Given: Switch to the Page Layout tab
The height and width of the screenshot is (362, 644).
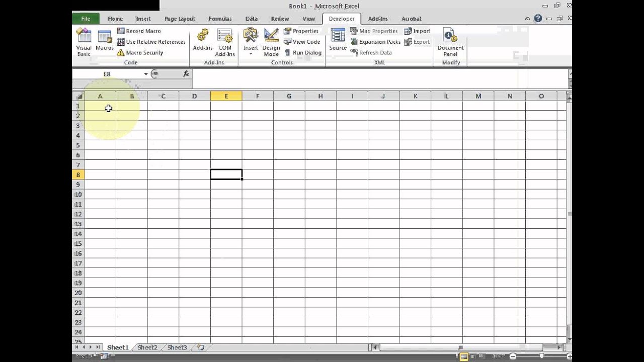Looking at the screenshot, I should click(180, 19).
